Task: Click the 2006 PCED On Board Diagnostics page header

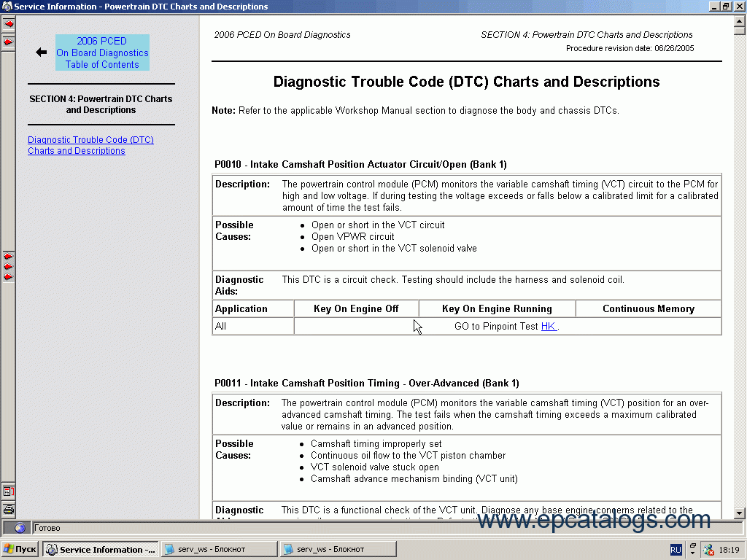Action: tap(282, 35)
